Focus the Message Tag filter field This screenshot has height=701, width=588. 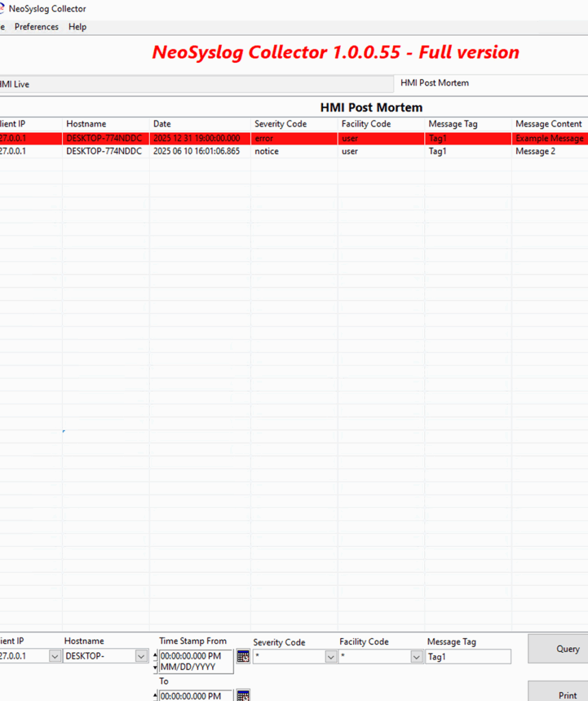pyautogui.click(x=468, y=657)
